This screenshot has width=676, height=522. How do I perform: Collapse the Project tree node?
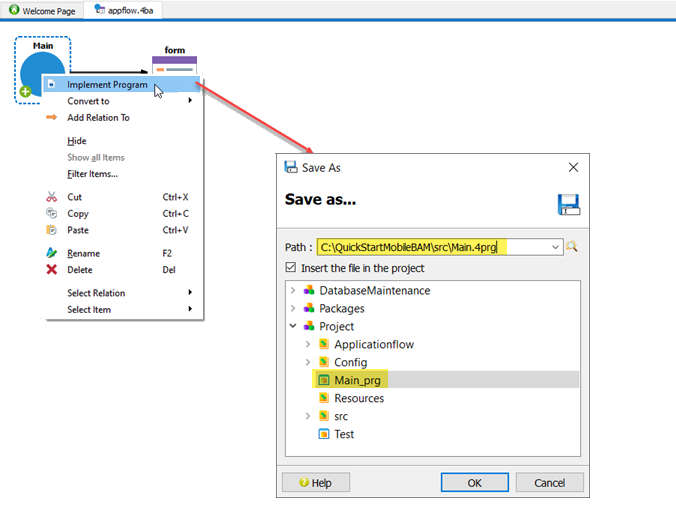pos(293,326)
